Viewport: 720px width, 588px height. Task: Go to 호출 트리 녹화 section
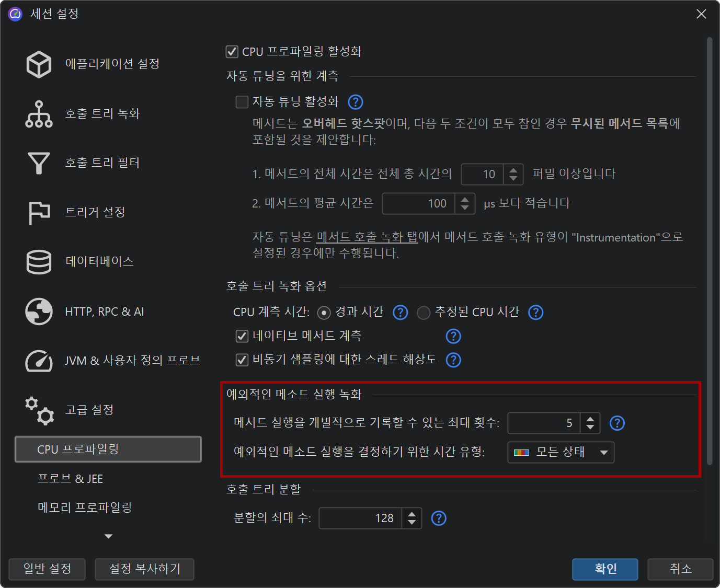click(x=108, y=114)
